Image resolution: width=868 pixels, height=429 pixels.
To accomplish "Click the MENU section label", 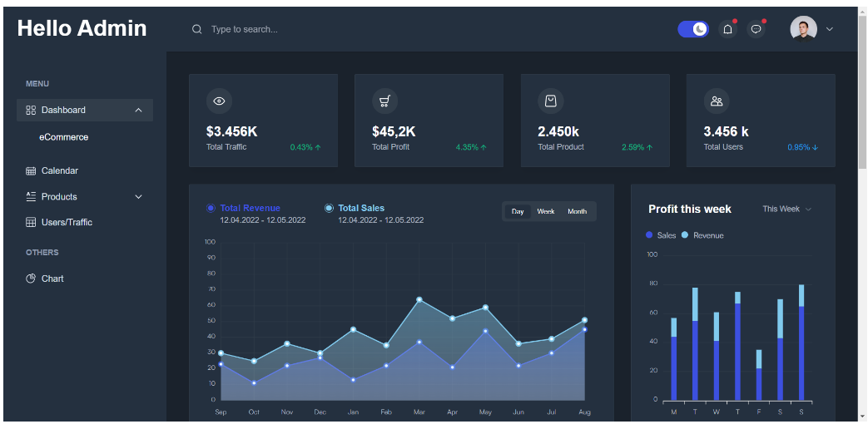I will 37,83.
